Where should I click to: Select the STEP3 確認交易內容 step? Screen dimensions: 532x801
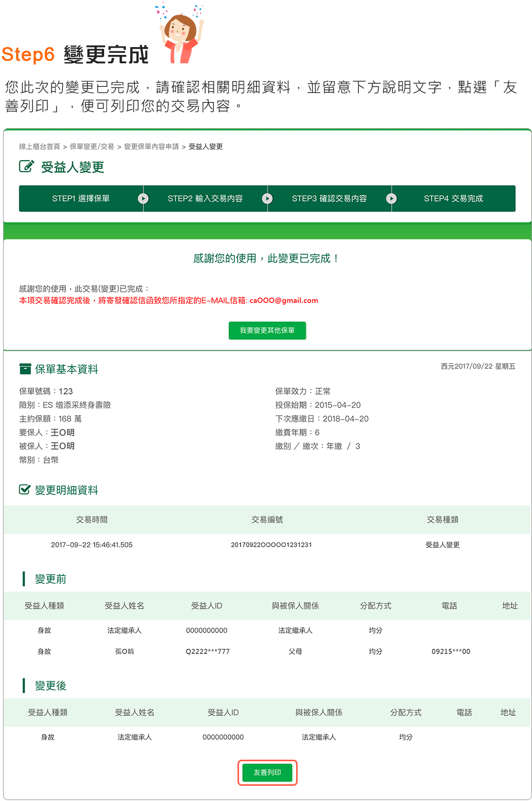[329, 199]
